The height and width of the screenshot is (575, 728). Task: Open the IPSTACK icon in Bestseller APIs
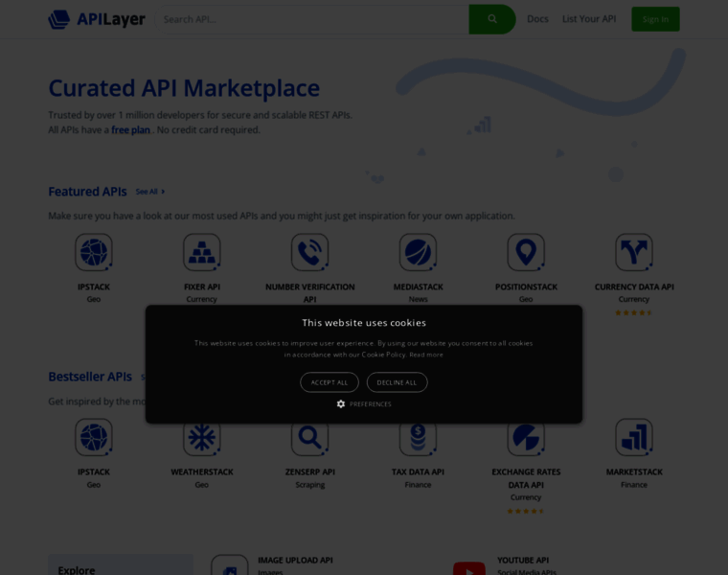point(94,437)
